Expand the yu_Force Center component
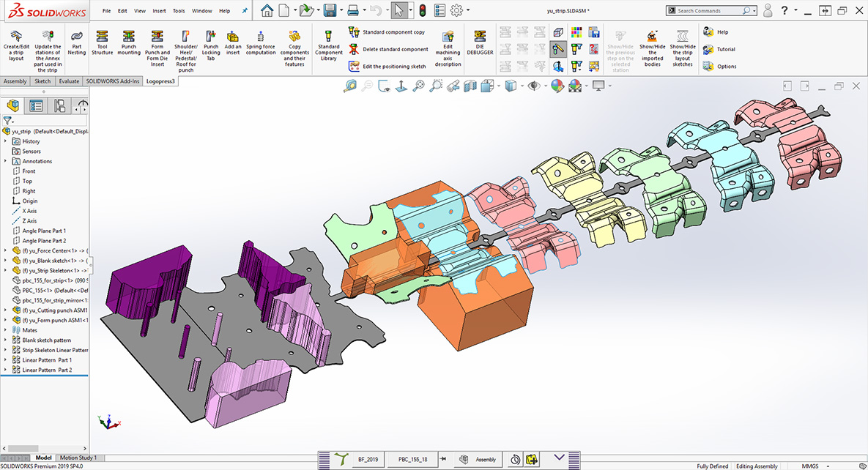868x470 pixels. coord(6,251)
